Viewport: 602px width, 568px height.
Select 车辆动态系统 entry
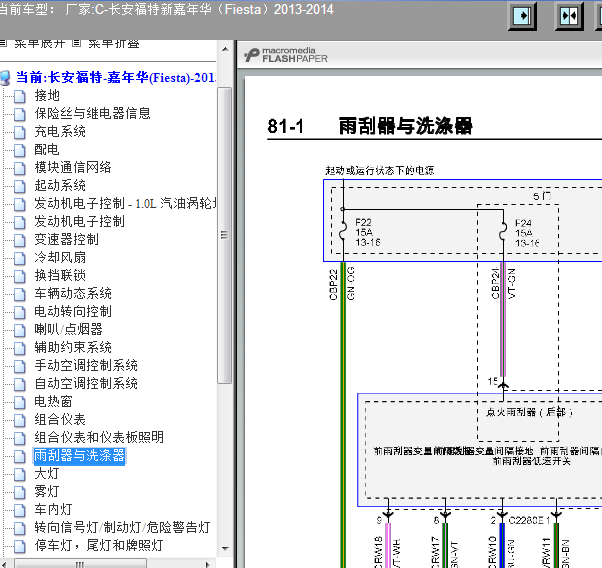coord(73,293)
